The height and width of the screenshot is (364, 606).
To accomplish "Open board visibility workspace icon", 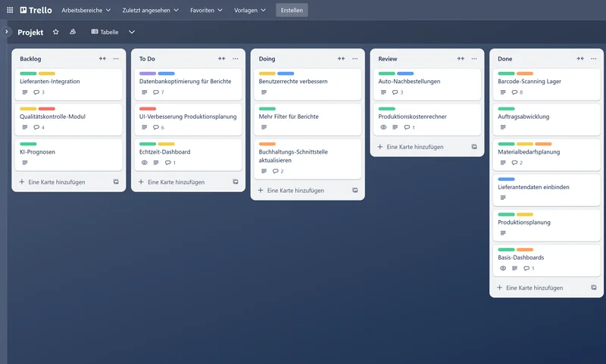I will pyautogui.click(x=73, y=32).
